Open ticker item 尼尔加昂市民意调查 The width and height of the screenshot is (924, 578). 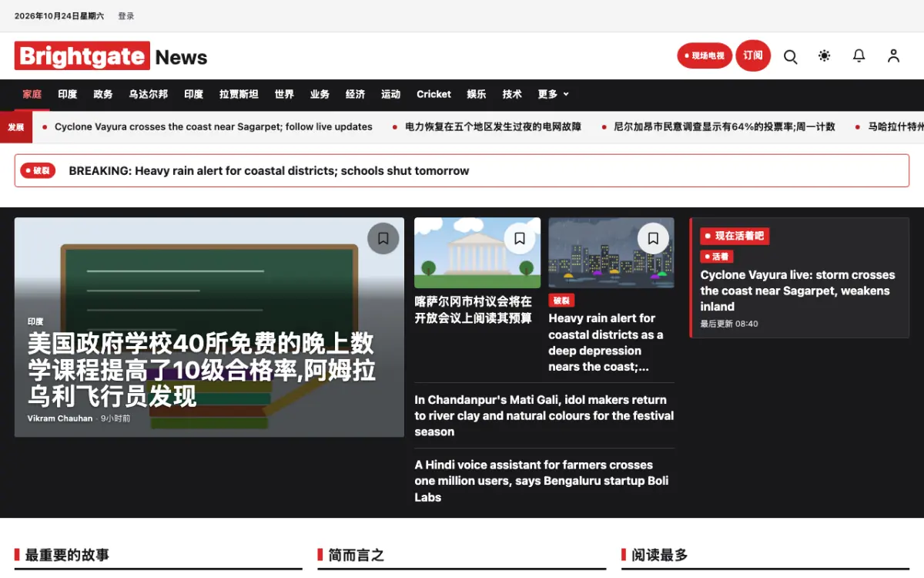click(725, 126)
